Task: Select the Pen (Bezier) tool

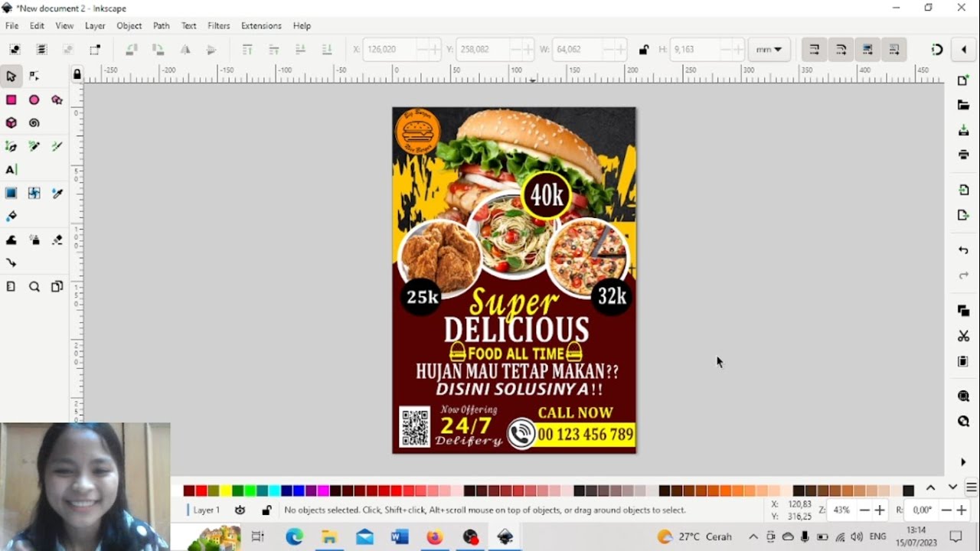Action: 11,146
